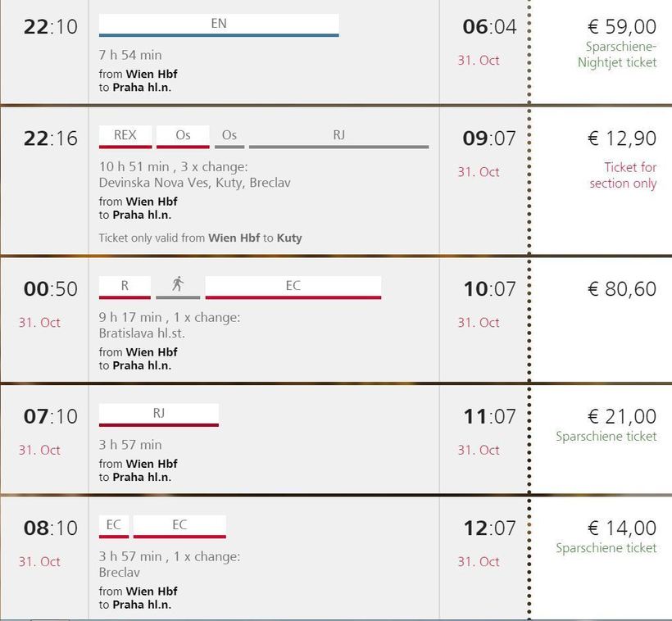The width and height of the screenshot is (672, 621).
Task: Click the R train segment before walk icon
Action: tap(125, 286)
